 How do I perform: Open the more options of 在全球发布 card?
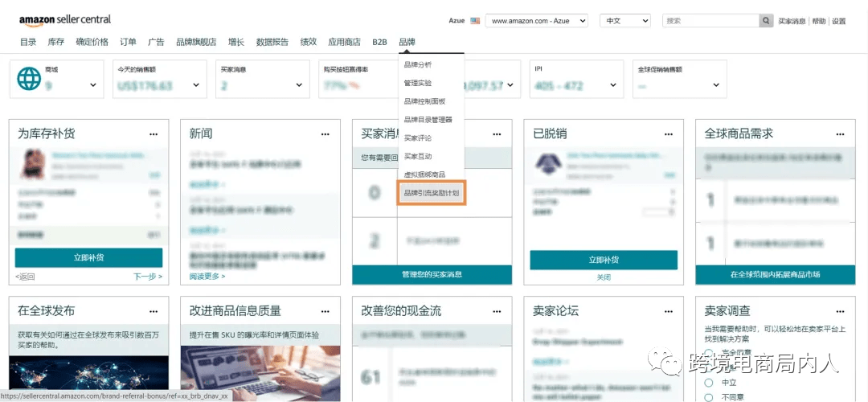(154, 311)
